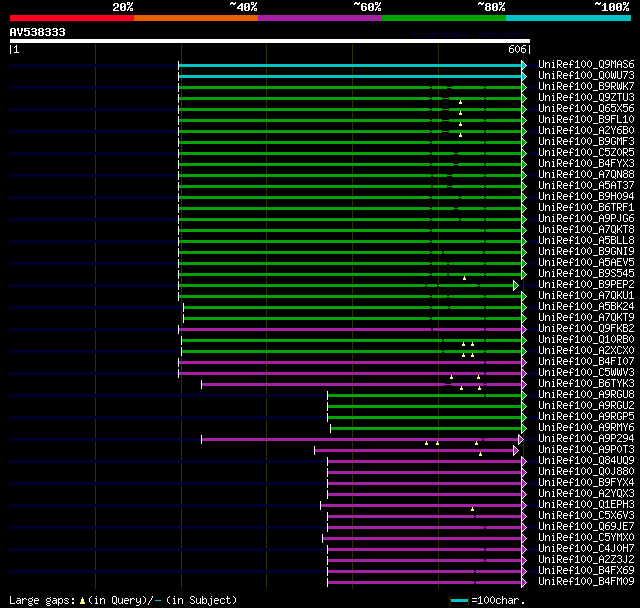Image resolution: width=640 pixels, height=608 pixels.
Task: Select the UniRef100_A5BK24 label
Action: 586,307
